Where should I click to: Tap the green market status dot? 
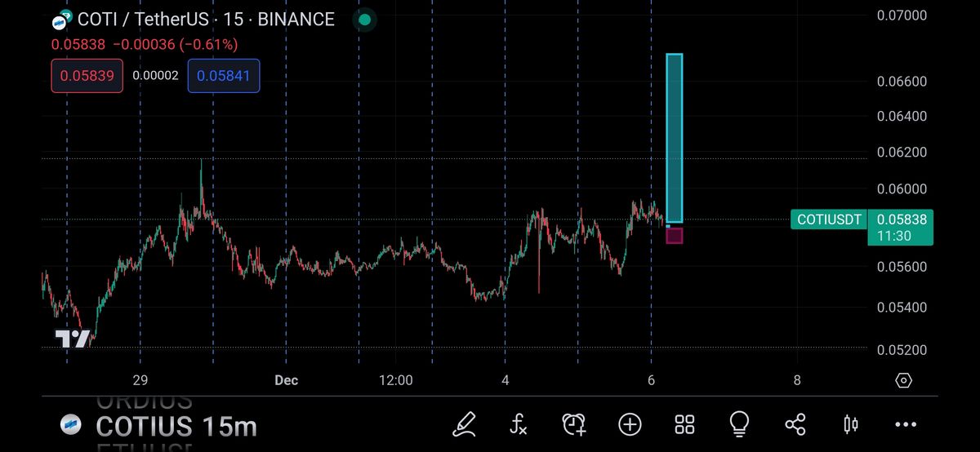(364, 19)
